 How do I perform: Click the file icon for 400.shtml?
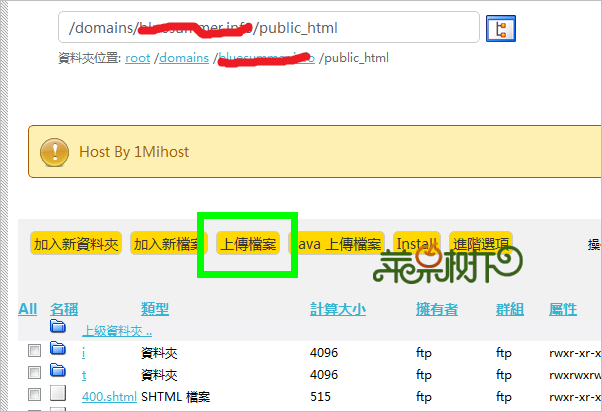[58, 394]
